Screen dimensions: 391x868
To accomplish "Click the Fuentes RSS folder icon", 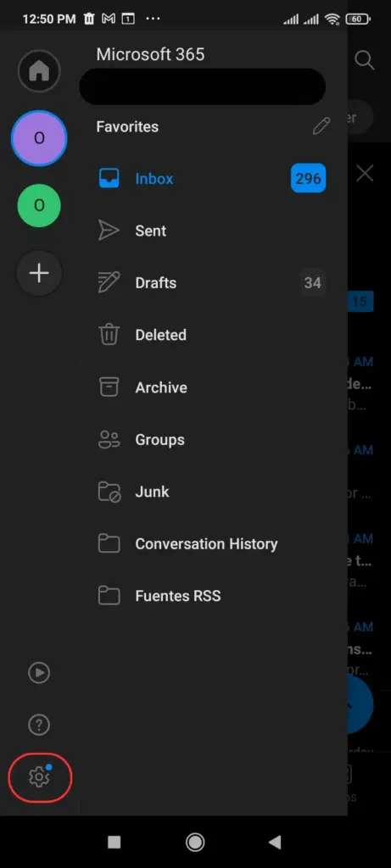I will 109,596.
